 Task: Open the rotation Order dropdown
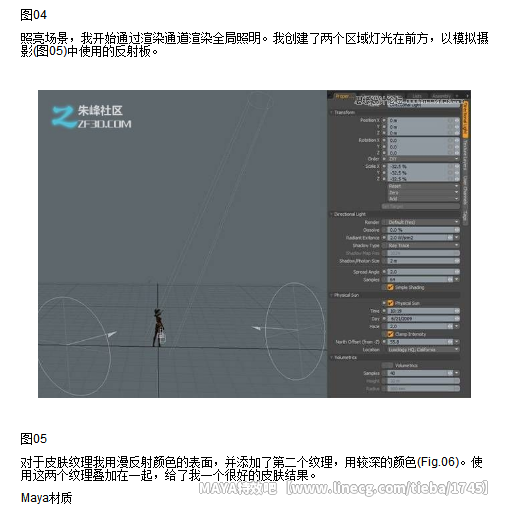pyautogui.click(x=424, y=159)
